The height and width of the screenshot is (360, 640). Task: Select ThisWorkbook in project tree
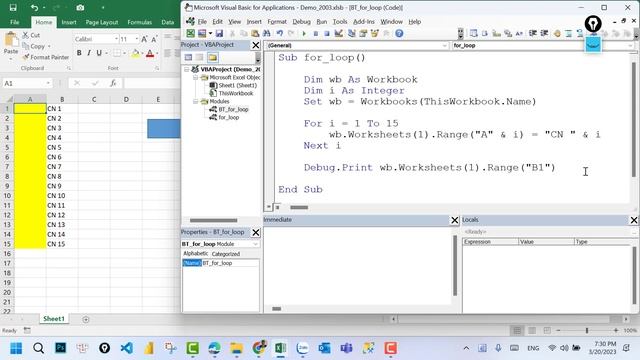point(236,93)
